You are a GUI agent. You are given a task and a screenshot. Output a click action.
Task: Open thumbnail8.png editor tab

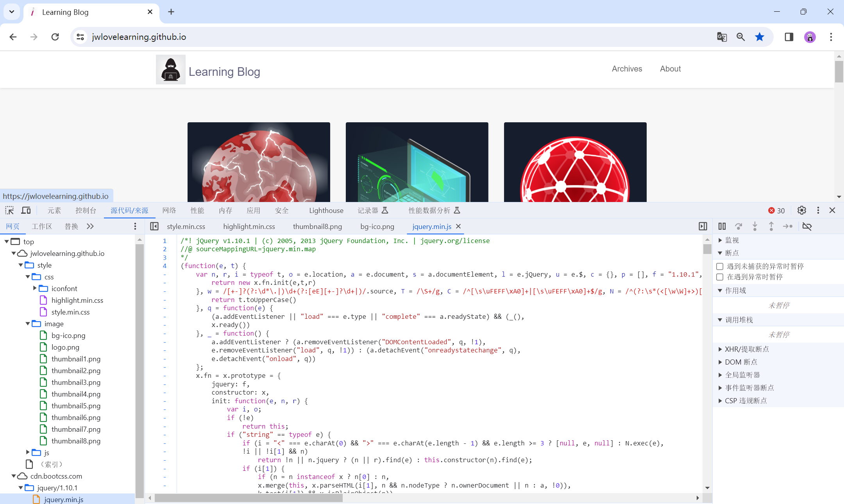317,226
